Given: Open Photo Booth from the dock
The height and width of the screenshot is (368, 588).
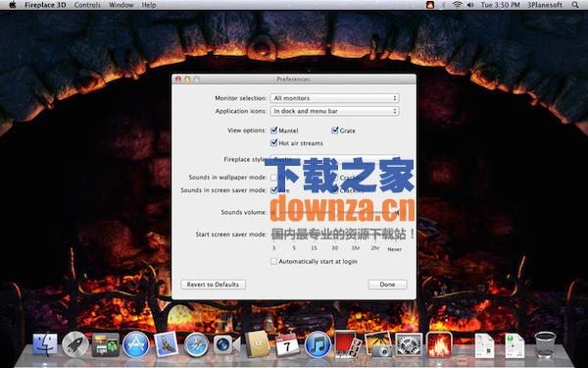Looking at the screenshot, I should tap(348, 344).
